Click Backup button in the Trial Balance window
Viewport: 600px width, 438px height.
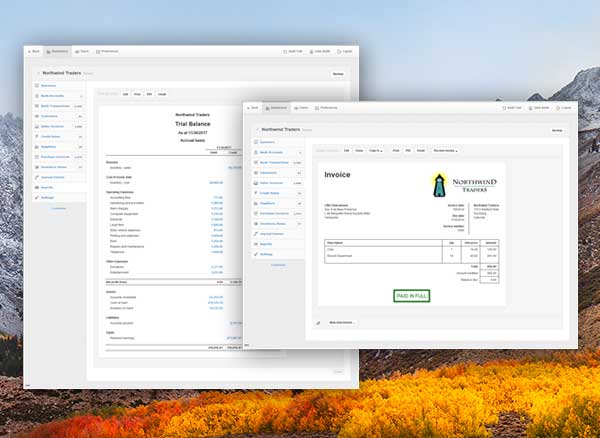tap(338, 74)
